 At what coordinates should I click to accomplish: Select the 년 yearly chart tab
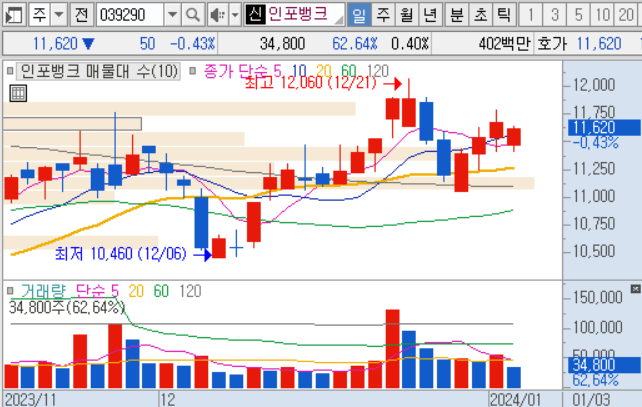point(430,15)
